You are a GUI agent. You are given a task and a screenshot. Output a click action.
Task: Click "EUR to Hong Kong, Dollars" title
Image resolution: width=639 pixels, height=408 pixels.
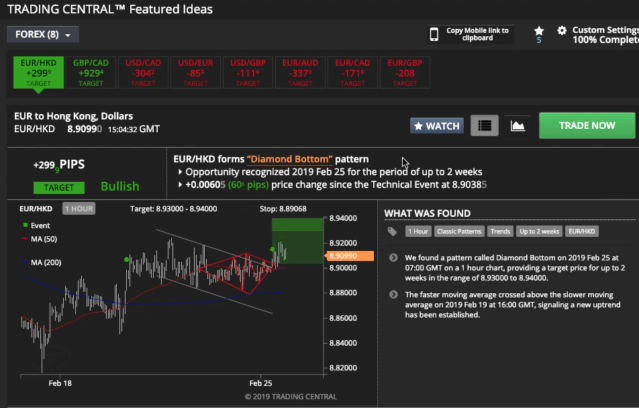point(74,116)
